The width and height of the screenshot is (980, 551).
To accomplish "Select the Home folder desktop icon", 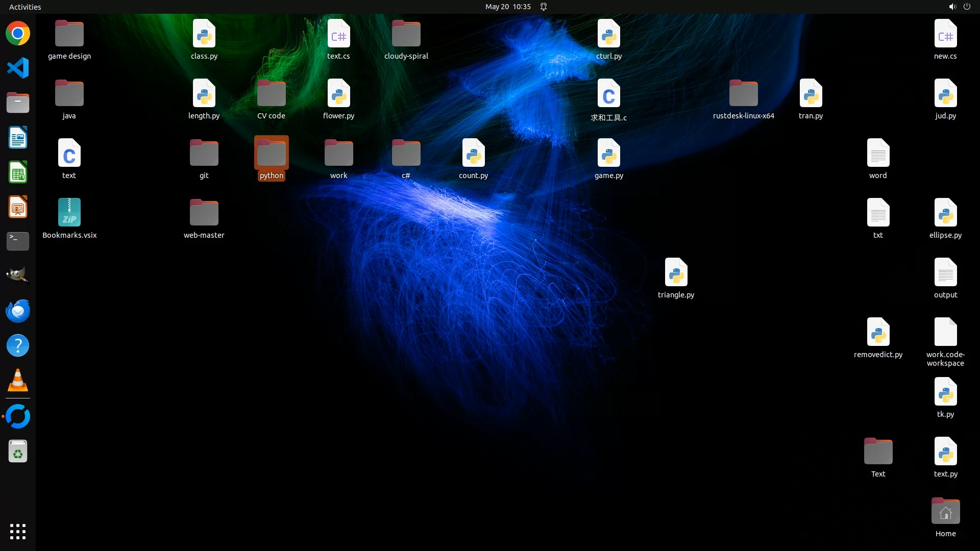I will tap(945, 512).
